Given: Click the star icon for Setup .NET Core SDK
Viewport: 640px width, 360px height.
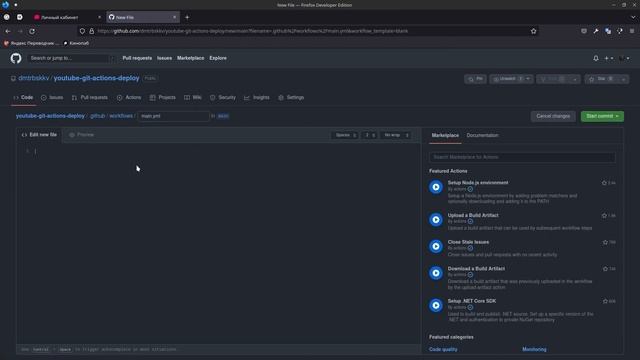Looking at the screenshot, I should click(605, 301).
